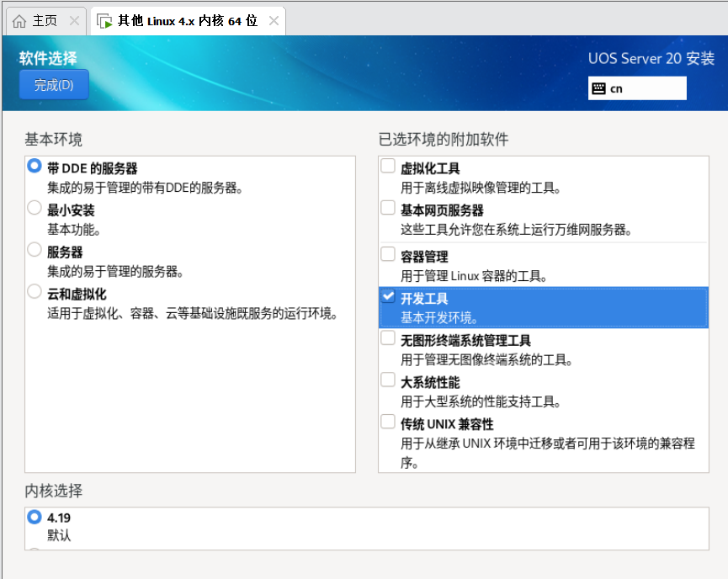The height and width of the screenshot is (579, 728).
Task: Click the 基本开发环境 description text
Action: click(439, 318)
